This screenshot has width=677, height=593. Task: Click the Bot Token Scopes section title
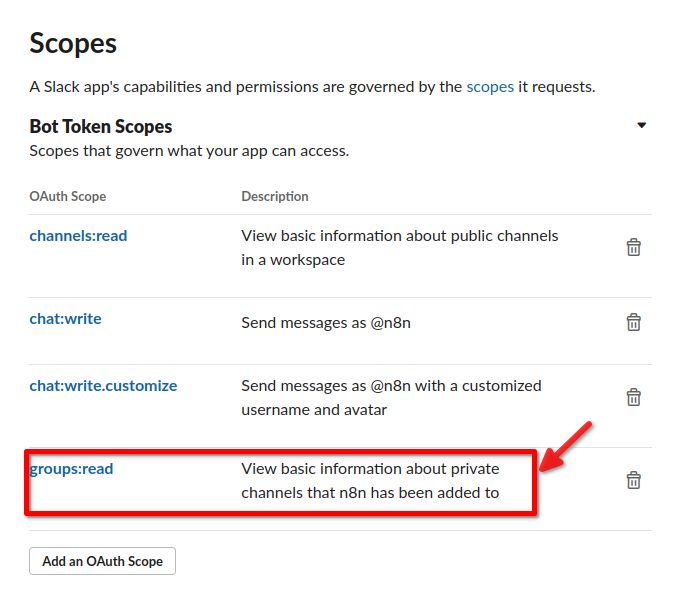click(x=101, y=126)
